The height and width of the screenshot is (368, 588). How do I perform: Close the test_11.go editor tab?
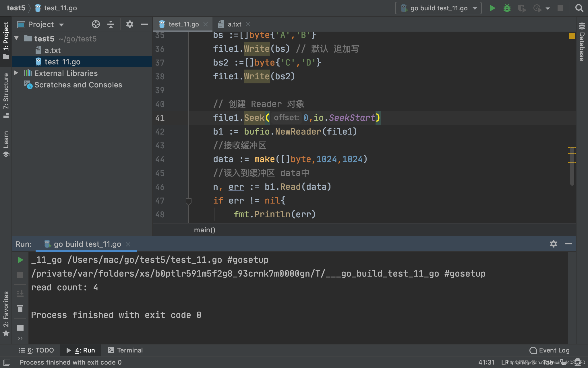pyautogui.click(x=206, y=24)
